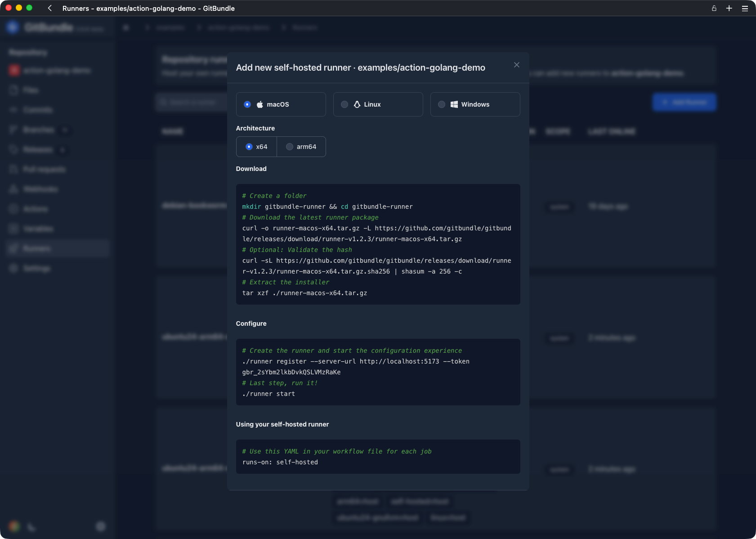
Task: Choose the arm64 architecture radio
Action: pyautogui.click(x=290, y=147)
